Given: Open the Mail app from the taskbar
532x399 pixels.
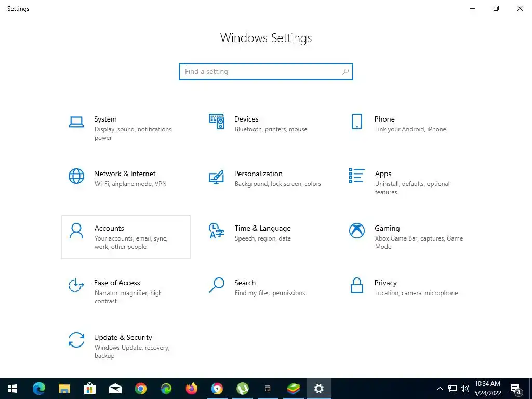Looking at the screenshot, I should pos(115,389).
